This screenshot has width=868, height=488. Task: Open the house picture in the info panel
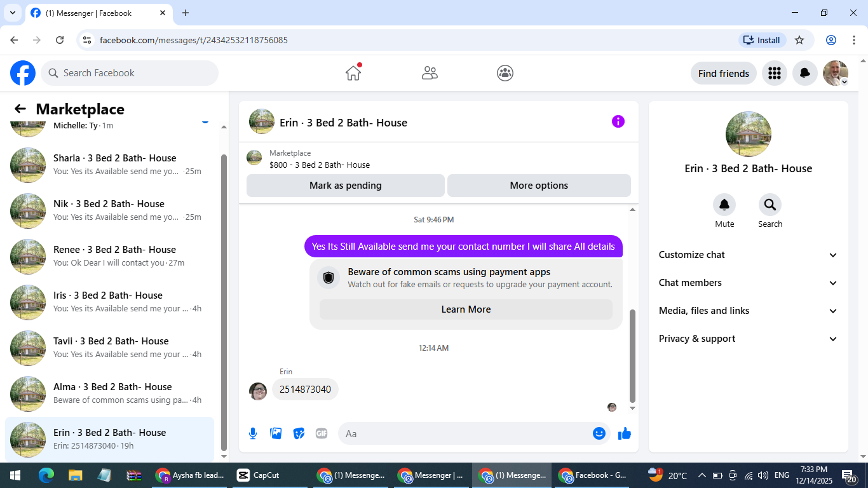749,134
